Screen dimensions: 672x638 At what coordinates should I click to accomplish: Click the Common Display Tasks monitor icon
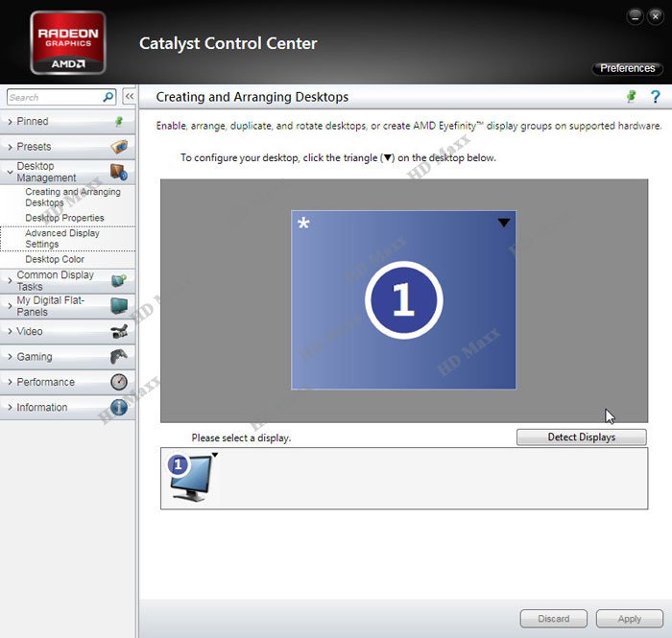[x=119, y=280]
